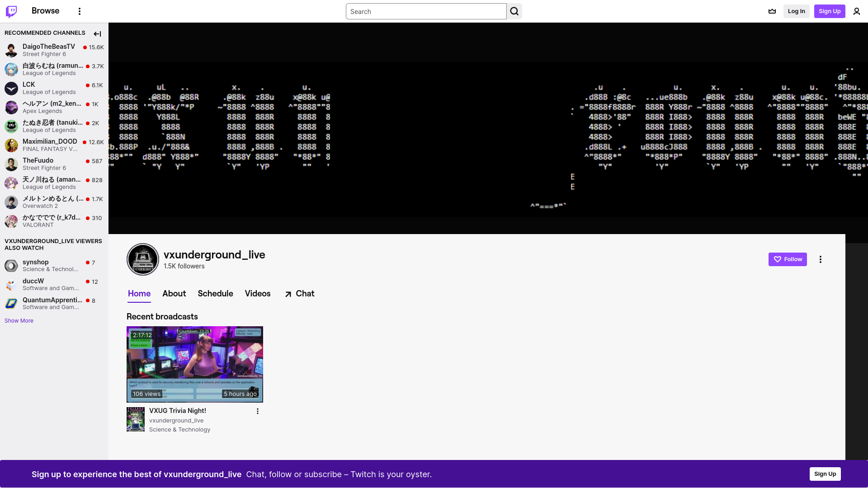The image size is (868, 488).
Task: Click Show More channels link
Action: click(19, 321)
